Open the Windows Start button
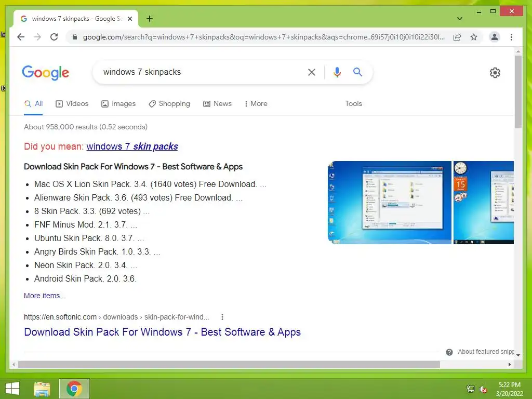532x399 pixels. tap(12, 389)
